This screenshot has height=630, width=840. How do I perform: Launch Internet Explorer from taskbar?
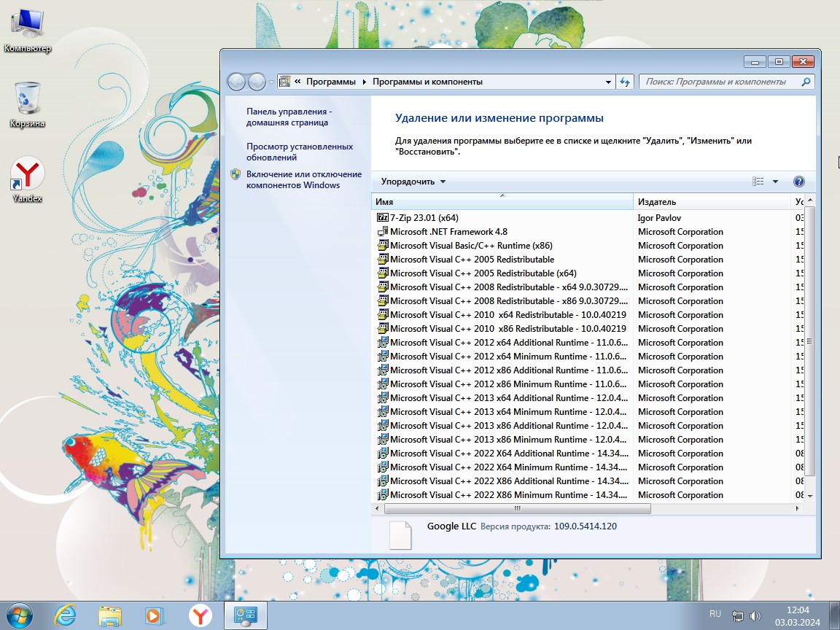66,616
